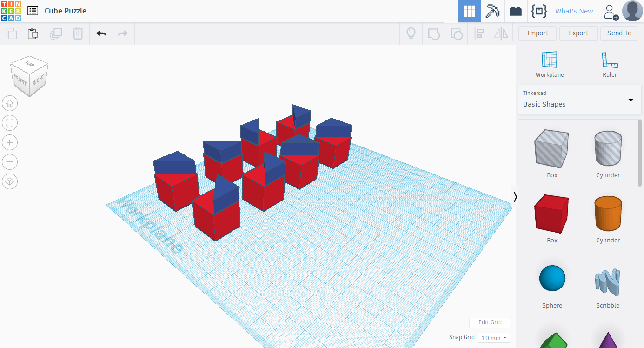Click the Delete trash icon
Screen dimensions: 644x348
pyautogui.click(x=78, y=33)
